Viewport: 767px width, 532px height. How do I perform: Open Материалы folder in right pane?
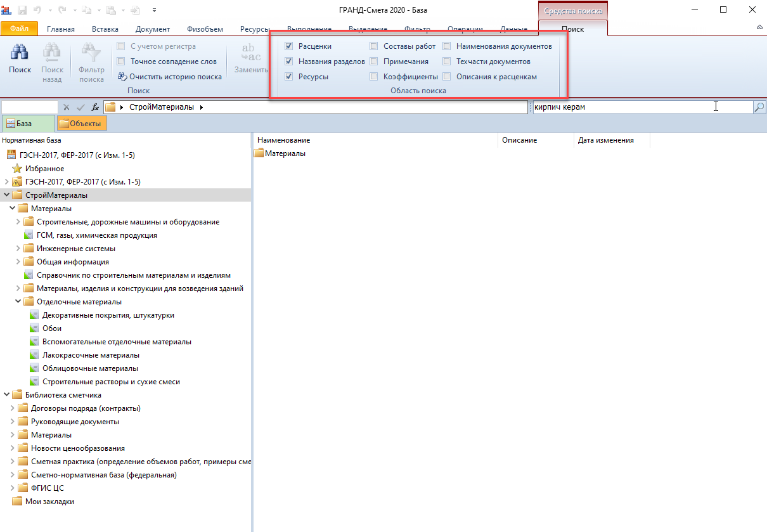tap(280, 153)
